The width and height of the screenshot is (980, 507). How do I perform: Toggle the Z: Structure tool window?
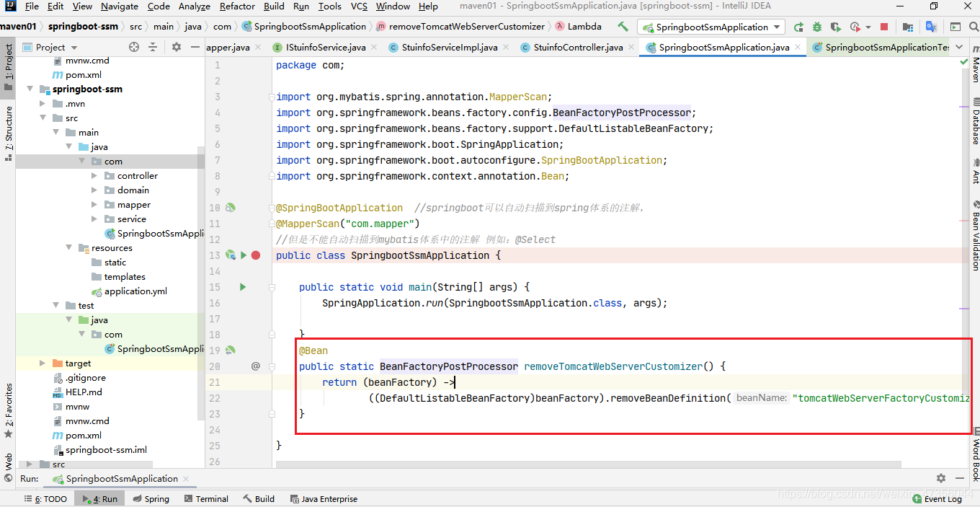click(x=8, y=133)
